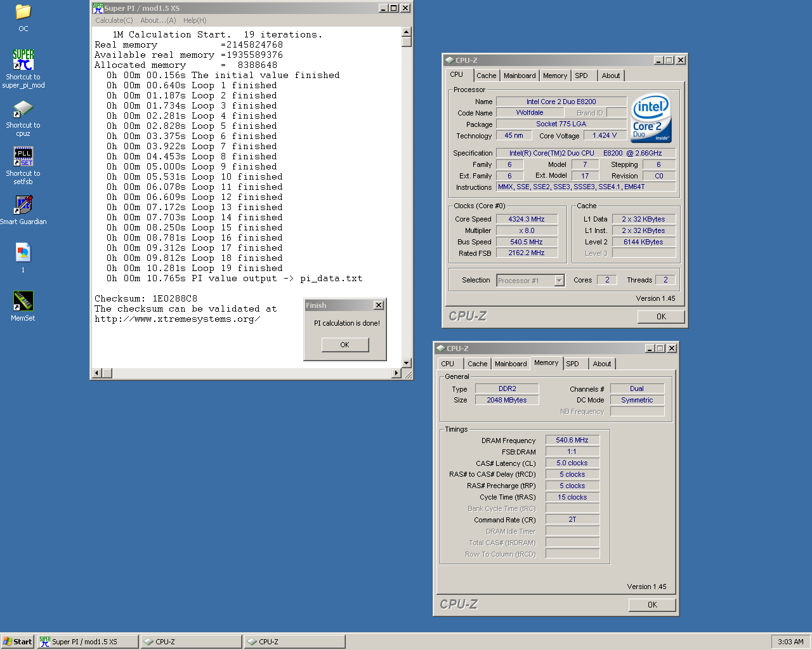Viewport: 812px width, 650px height.
Task: Open the Calculate(C) menu in Super PI
Action: [114, 20]
